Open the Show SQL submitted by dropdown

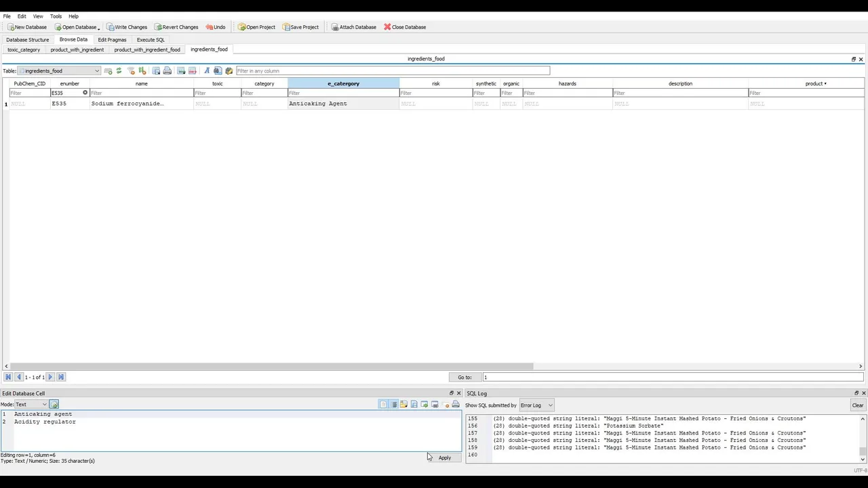click(536, 405)
